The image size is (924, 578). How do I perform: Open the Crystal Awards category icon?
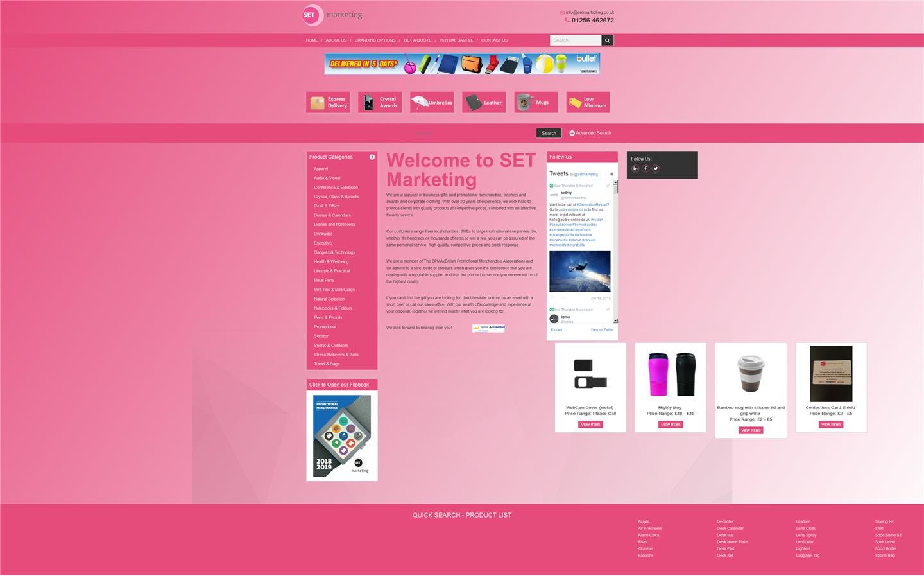[x=380, y=101]
